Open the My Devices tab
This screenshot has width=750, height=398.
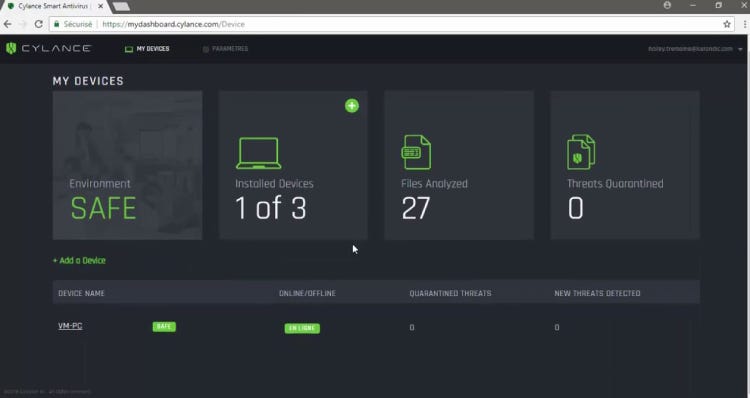[147, 49]
